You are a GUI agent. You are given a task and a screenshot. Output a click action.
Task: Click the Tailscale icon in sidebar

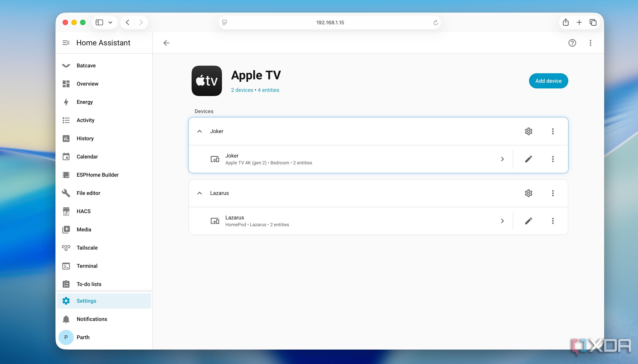(x=66, y=248)
